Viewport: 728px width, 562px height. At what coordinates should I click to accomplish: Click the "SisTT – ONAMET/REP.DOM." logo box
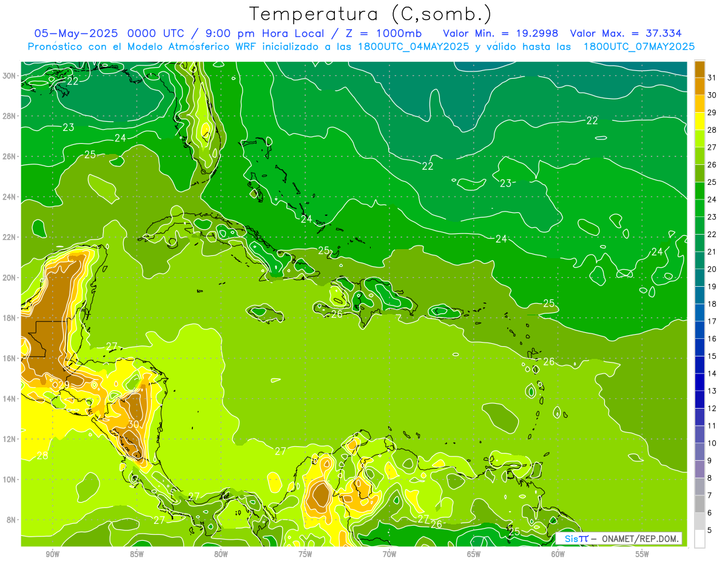point(619,538)
